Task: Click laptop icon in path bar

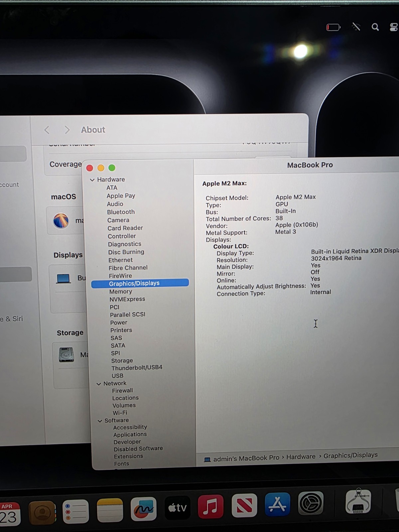Action: point(207,460)
